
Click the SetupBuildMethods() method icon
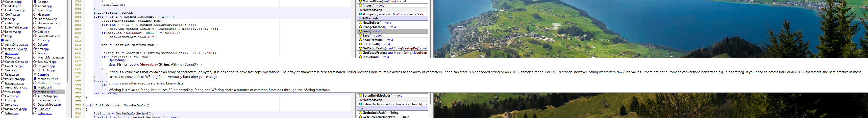(x=360, y=96)
